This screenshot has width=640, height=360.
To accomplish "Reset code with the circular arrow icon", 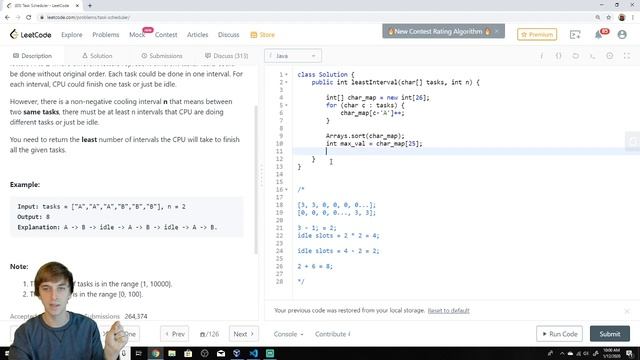I will 576,56.
